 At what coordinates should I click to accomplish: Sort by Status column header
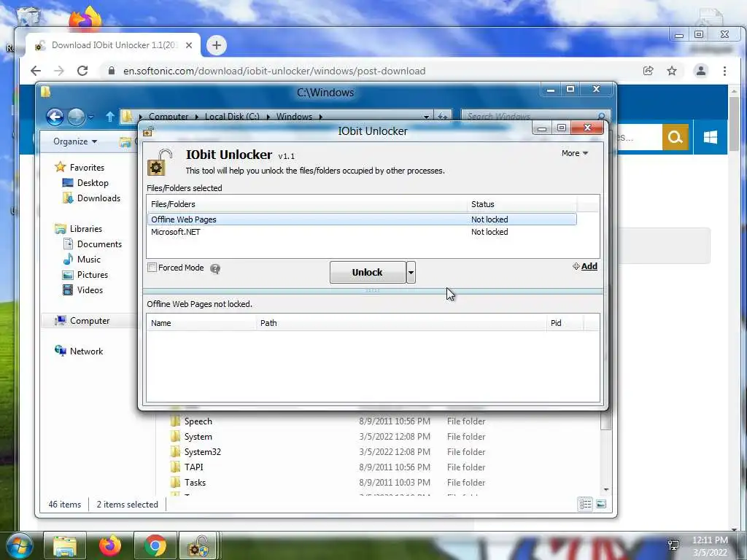coord(522,204)
